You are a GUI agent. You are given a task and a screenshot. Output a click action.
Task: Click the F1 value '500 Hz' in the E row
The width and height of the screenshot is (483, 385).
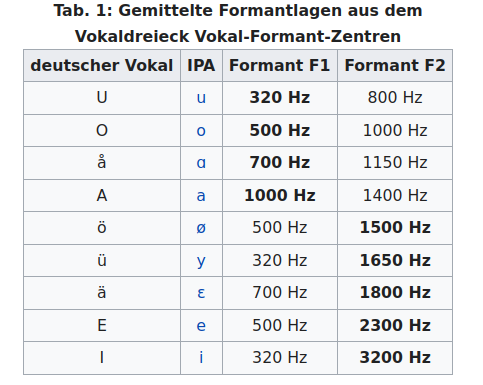pyautogui.click(x=280, y=325)
